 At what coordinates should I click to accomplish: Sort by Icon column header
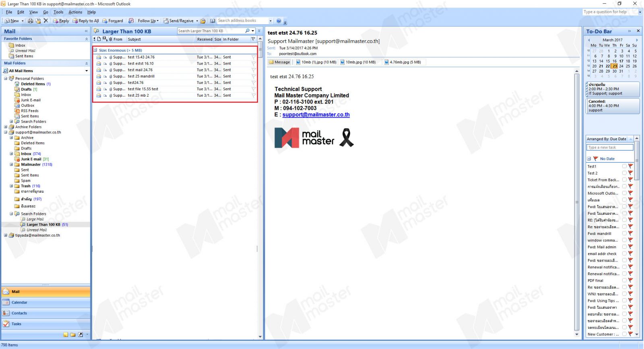tap(99, 39)
